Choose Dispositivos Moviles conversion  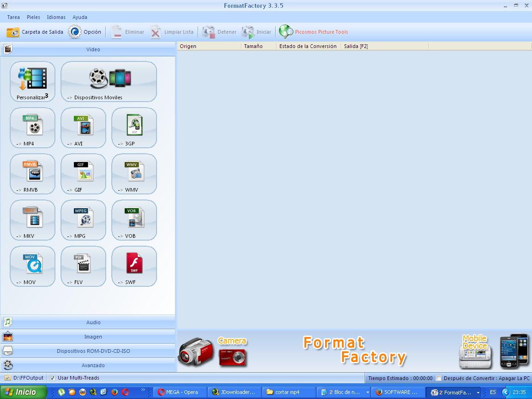109,81
